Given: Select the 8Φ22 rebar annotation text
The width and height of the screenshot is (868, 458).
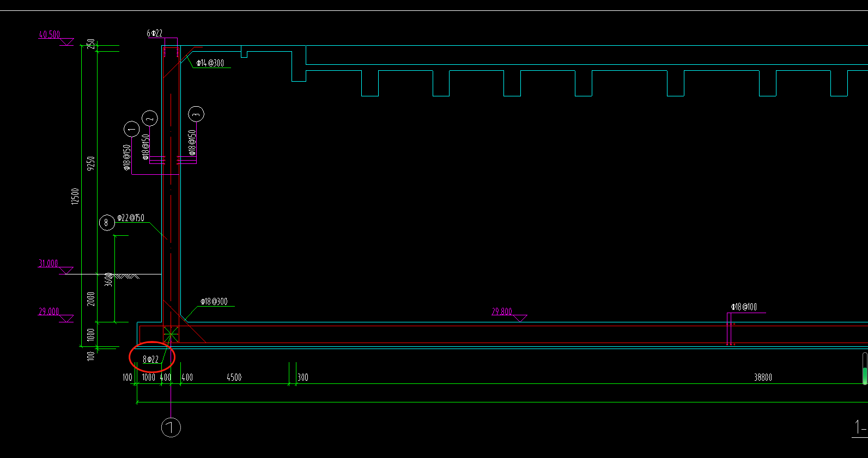Looking at the screenshot, I should click(150, 359).
